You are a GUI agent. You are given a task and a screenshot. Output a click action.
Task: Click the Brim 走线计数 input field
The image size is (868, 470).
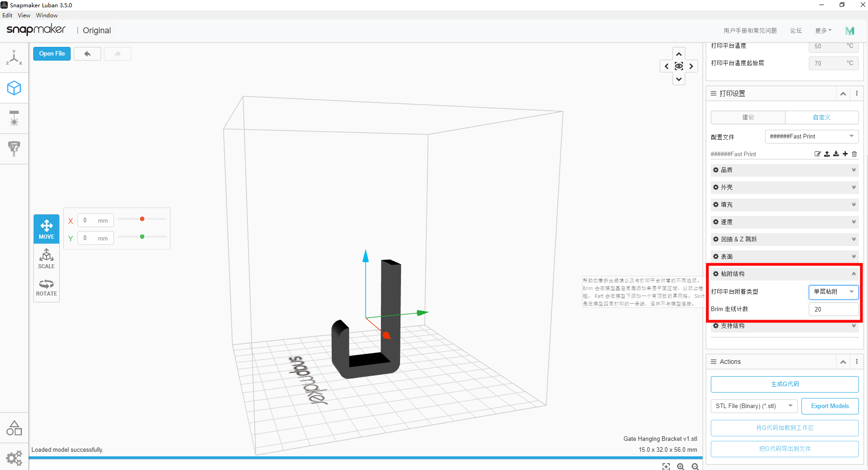coord(834,309)
